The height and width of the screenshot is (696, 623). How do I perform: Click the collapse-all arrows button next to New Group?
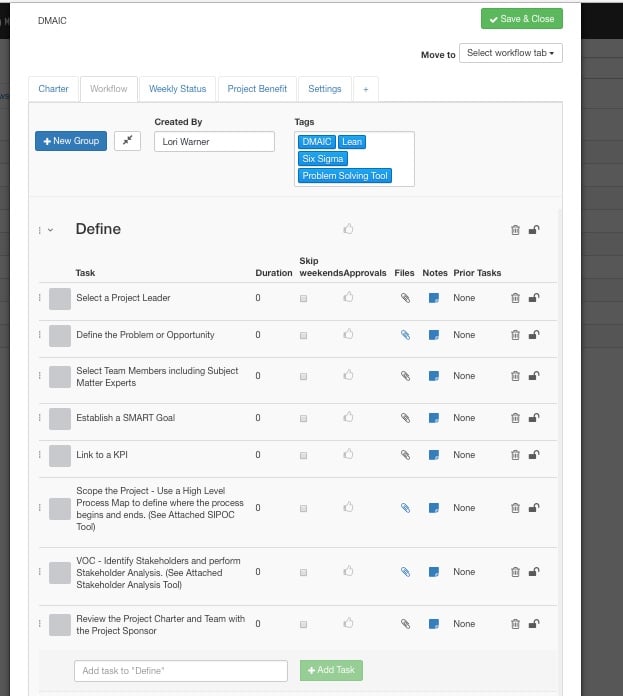[127, 141]
